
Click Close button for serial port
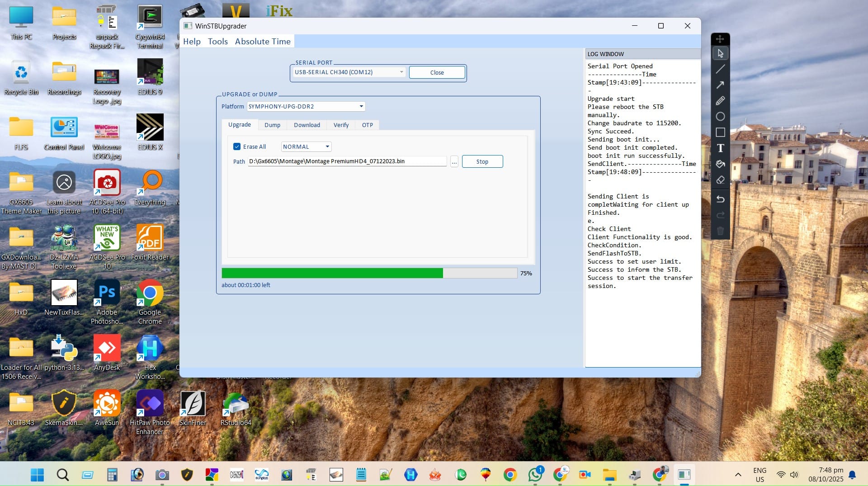click(x=437, y=73)
